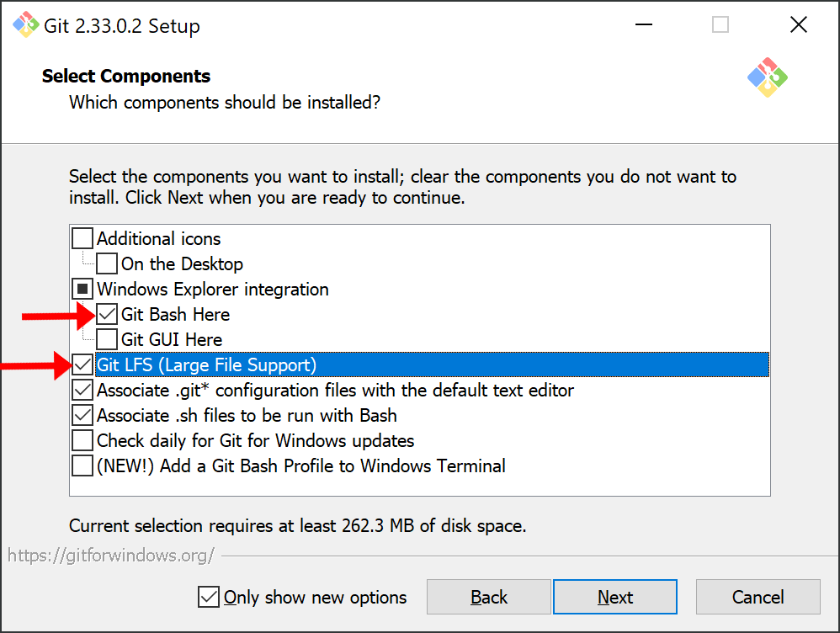Enable the Additional icons checkbox
840x633 pixels.
82,238
